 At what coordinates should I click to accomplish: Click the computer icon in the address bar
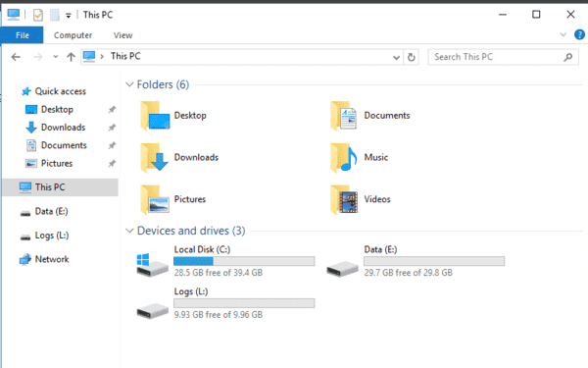(89, 57)
